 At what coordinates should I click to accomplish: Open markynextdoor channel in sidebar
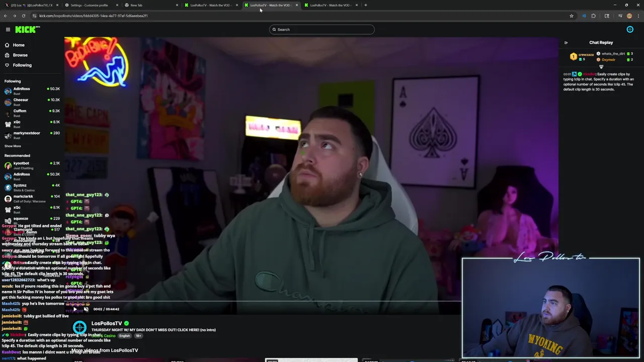pos(31,135)
